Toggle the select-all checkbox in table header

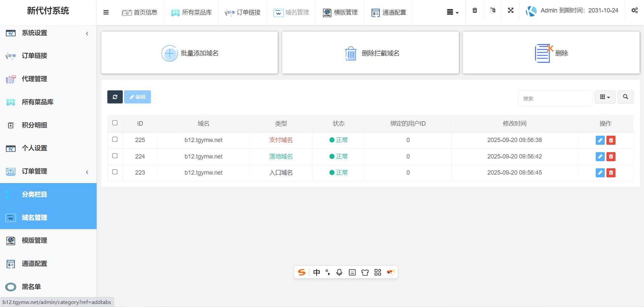tap(115, 123)
